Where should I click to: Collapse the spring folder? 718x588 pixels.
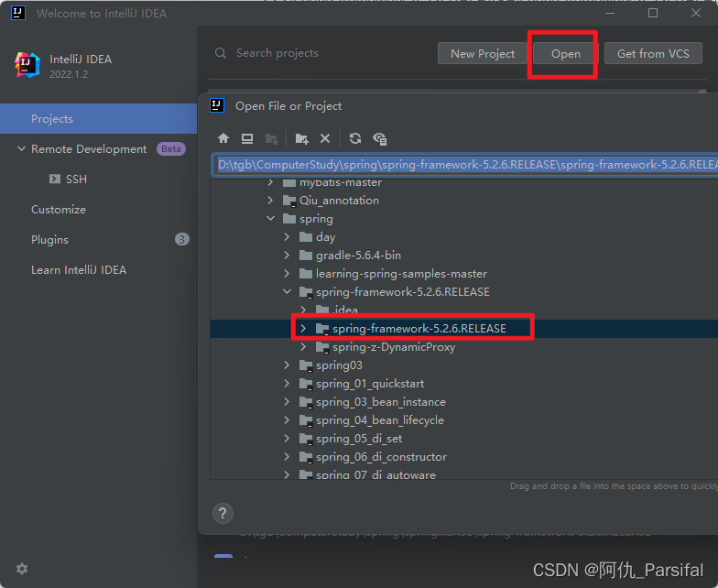[x=271, y=218]
